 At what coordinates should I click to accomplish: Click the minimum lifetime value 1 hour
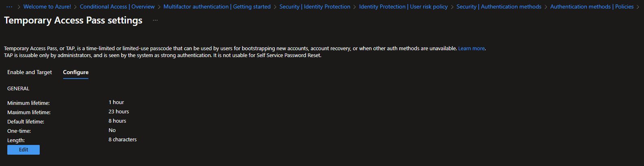pyautogui.click(x=116, y=102)
